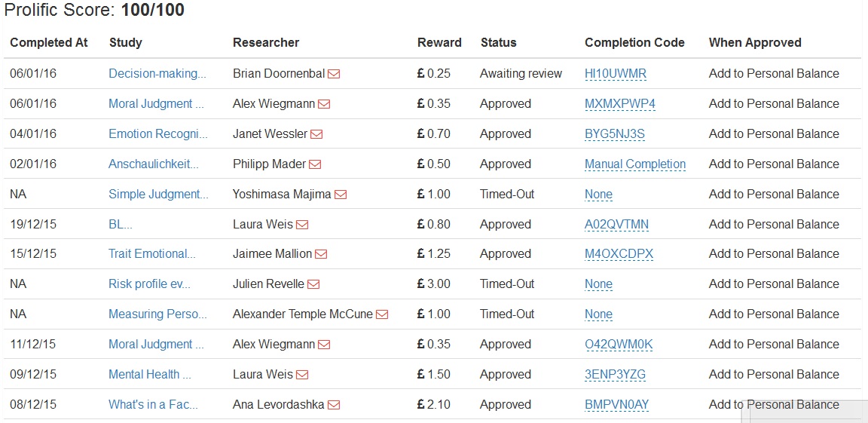Email Julien Revelle via envelope icon

click(x=313, y=284)
